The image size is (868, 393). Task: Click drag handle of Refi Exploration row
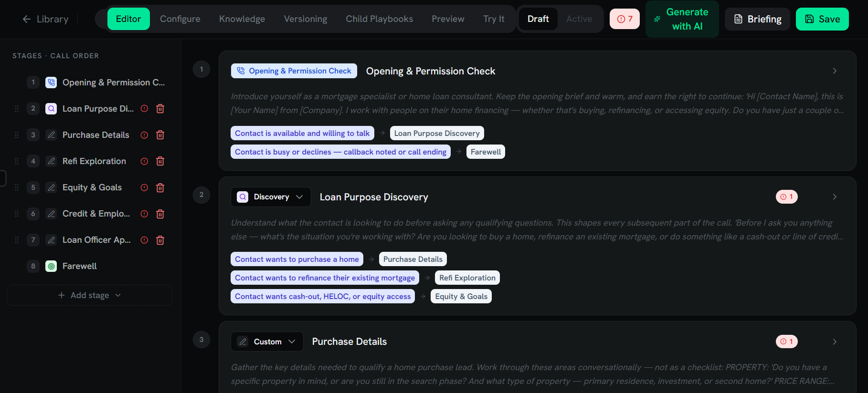pyautogui.click(x=17, y=161)
